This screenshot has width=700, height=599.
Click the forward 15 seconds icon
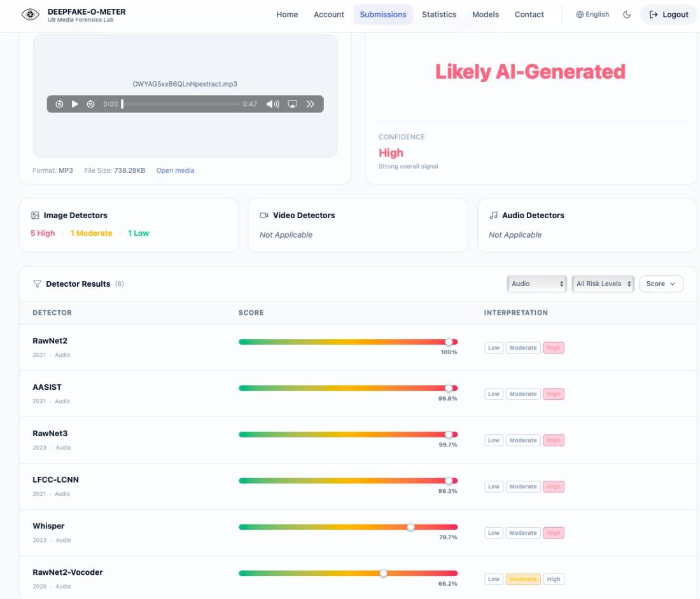[x=90, y=104]
